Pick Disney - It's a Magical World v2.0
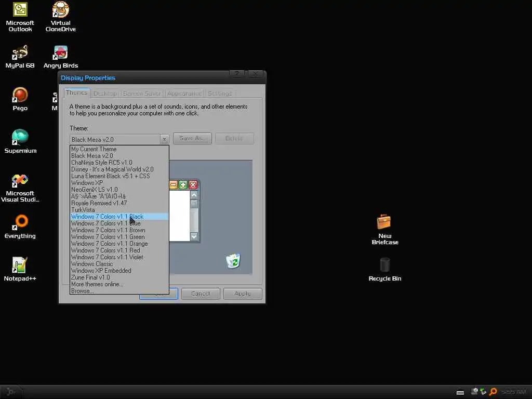This screenshot has width=532, height=399. (x=119, y=169)
